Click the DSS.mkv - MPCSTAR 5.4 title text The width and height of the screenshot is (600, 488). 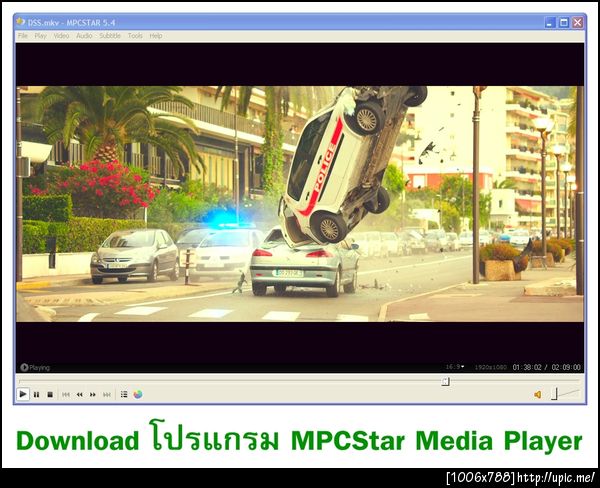pyautogui.click(x=72, y=23)
